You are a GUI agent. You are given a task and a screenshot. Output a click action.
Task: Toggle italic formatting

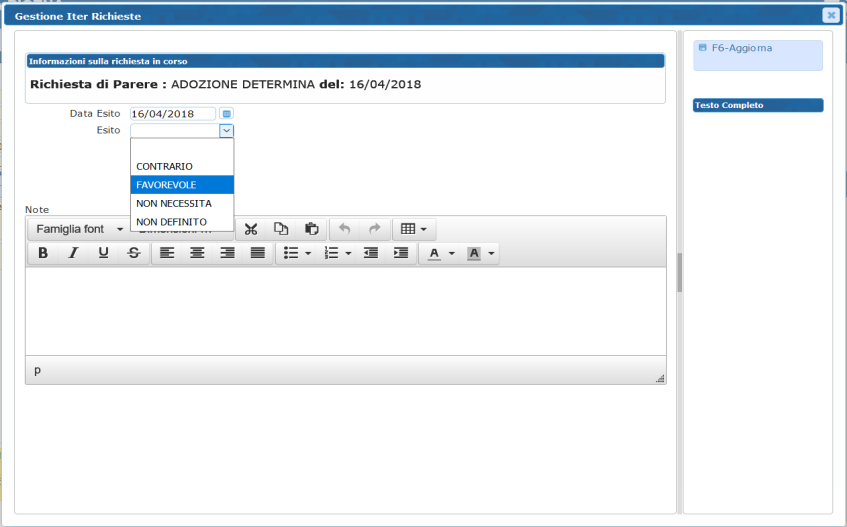tap(73, 254)
